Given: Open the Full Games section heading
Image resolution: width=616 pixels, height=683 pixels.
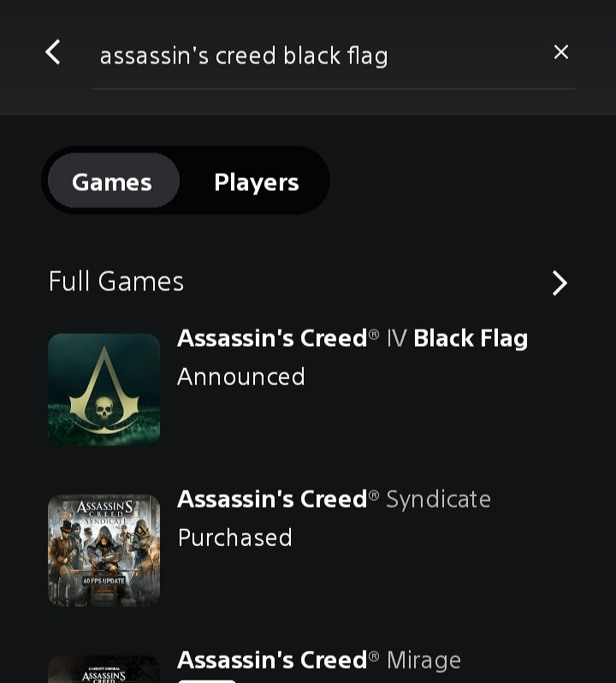Looking at the screenshot, I should pyautogui.click(x=115, y=281).
